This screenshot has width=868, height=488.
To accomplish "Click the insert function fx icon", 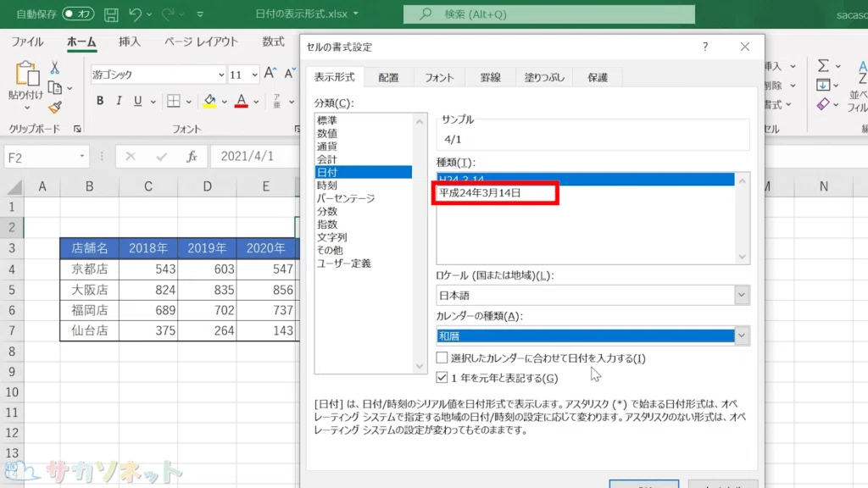I will click(x=192, y=157).
